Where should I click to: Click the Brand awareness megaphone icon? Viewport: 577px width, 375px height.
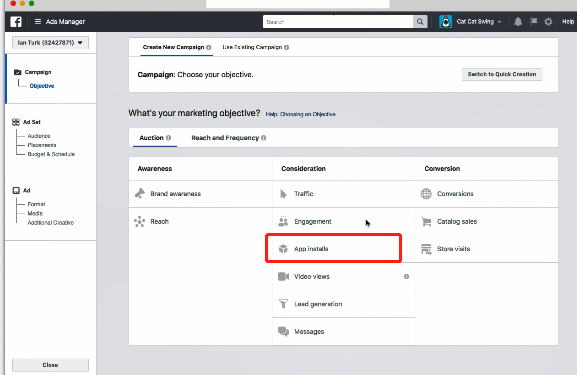click(x=140, y=194)
